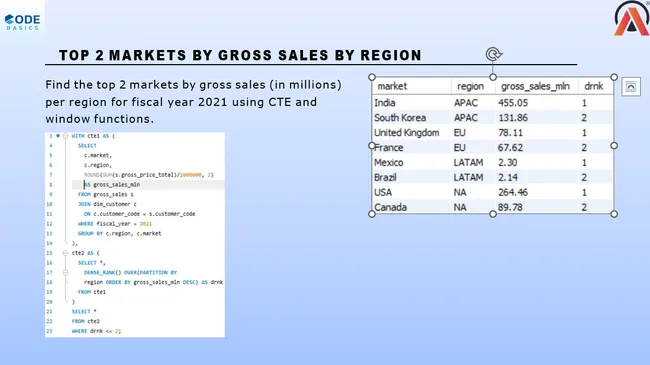Click the '264.46' gross sales value
This screenshot has height=365, width=650.
point(513,192)
